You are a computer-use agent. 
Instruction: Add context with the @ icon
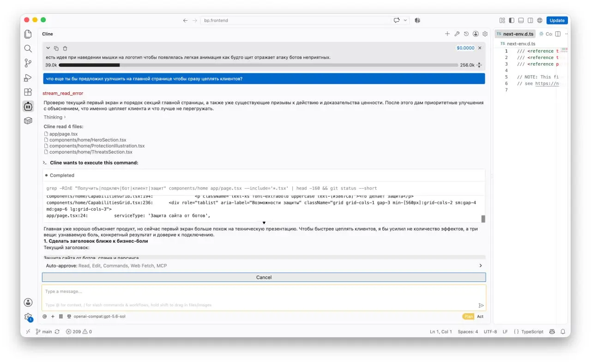45,316
